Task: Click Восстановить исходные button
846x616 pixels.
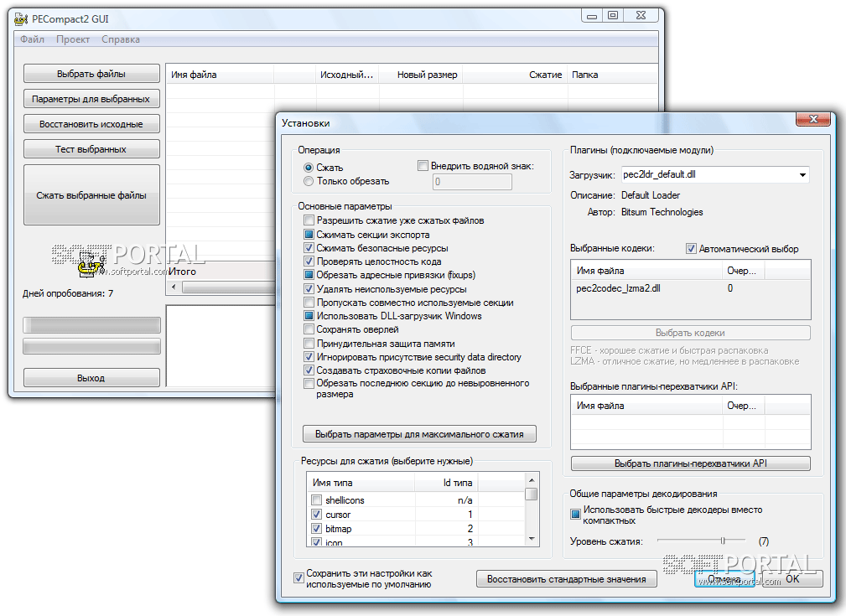Action: [91, 124]
